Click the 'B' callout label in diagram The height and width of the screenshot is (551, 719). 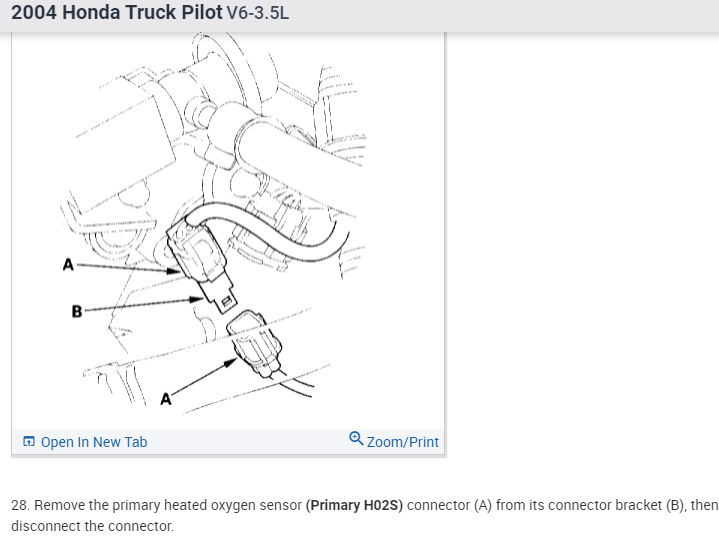point(76,310)
